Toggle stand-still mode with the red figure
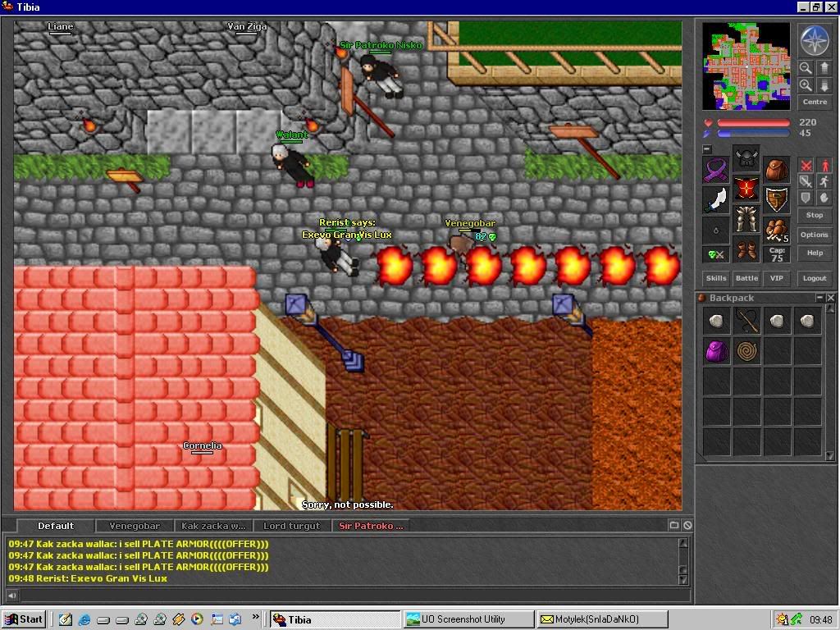 tap(824, 166)
